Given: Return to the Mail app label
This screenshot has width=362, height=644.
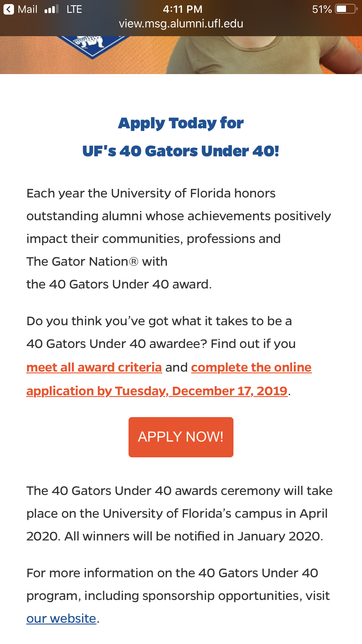Looking at the screenshot, I should coord(27,9).
